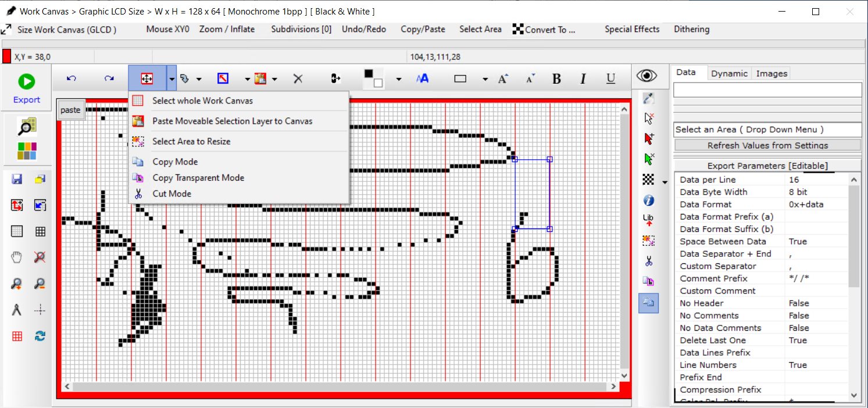Viewport: 868px width, 408px height.
Task: Toggle the crosshair guide icon
Action: coord(40,310)
